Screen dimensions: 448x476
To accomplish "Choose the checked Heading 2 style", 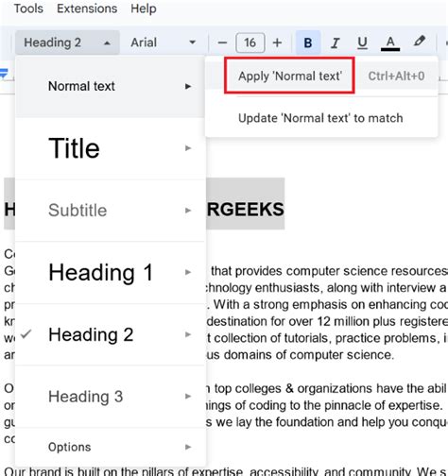I will (111, 334).
